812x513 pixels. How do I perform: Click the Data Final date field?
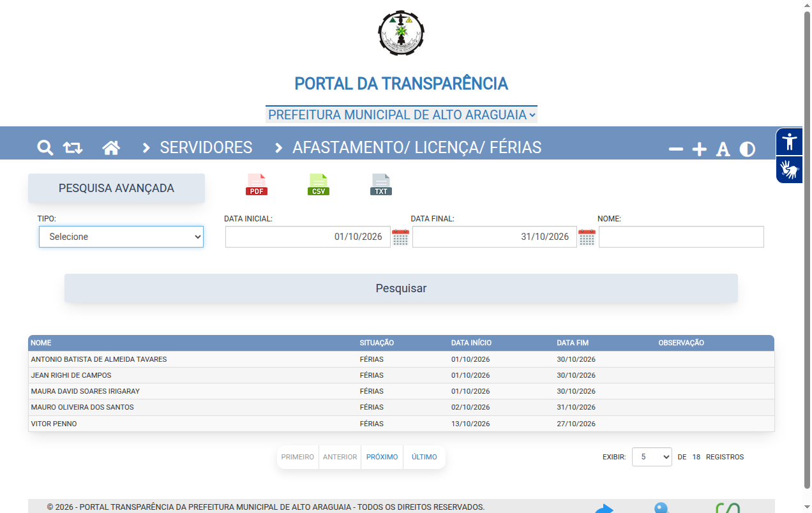point(495,237)
